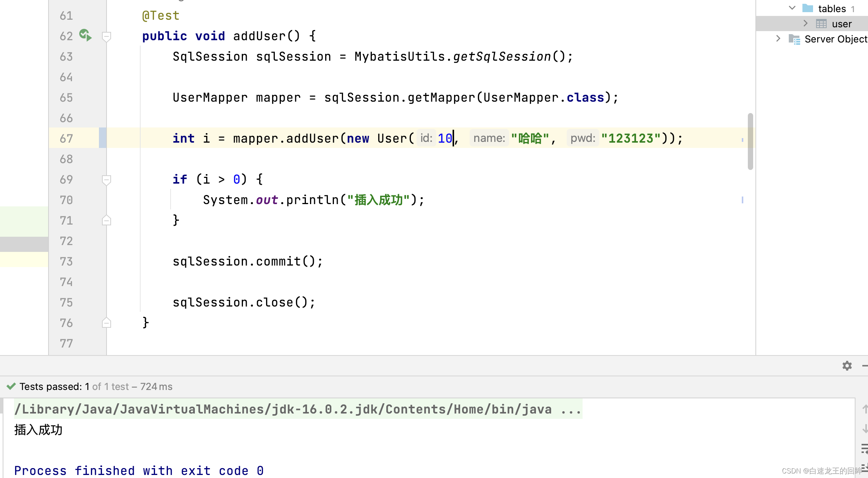The image size is (868, 478).
Task: Select the user table icon
Action: tap(822, 23)
